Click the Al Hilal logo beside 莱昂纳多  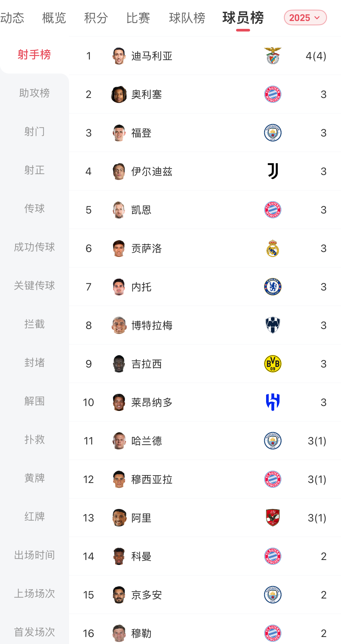(273, 402)
